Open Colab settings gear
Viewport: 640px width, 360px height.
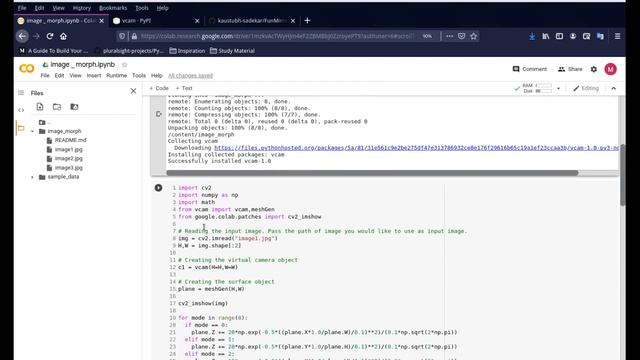594,69
